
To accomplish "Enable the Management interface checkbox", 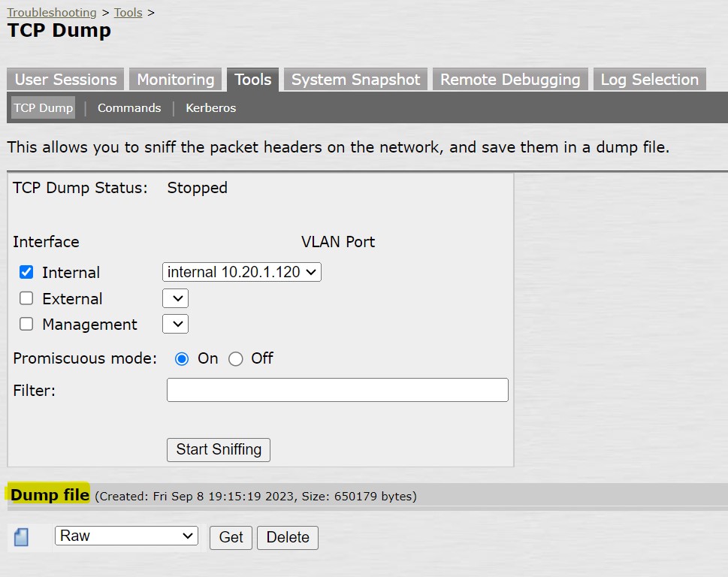I will pyautogui.click(x=26, y=324).
